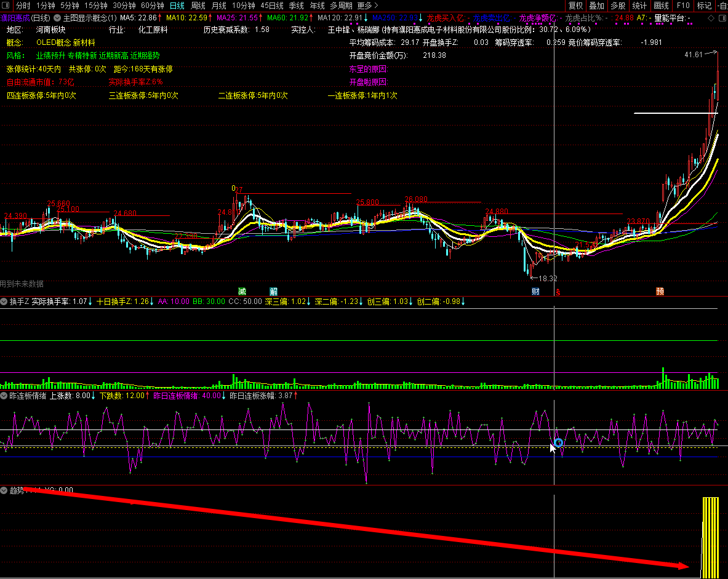Select the 季线 quarterly period tab

[x=296, y=6]
